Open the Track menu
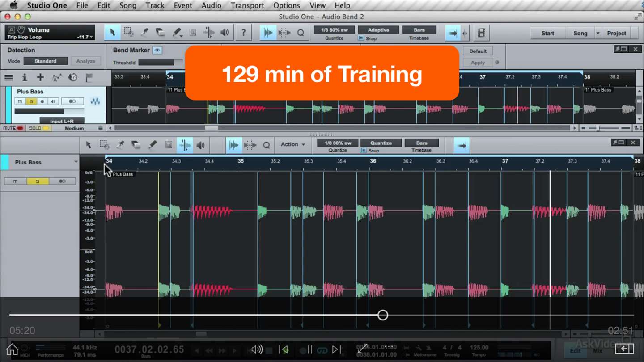The width and height of the screenshot is (644, 362). tap(155, 5)
